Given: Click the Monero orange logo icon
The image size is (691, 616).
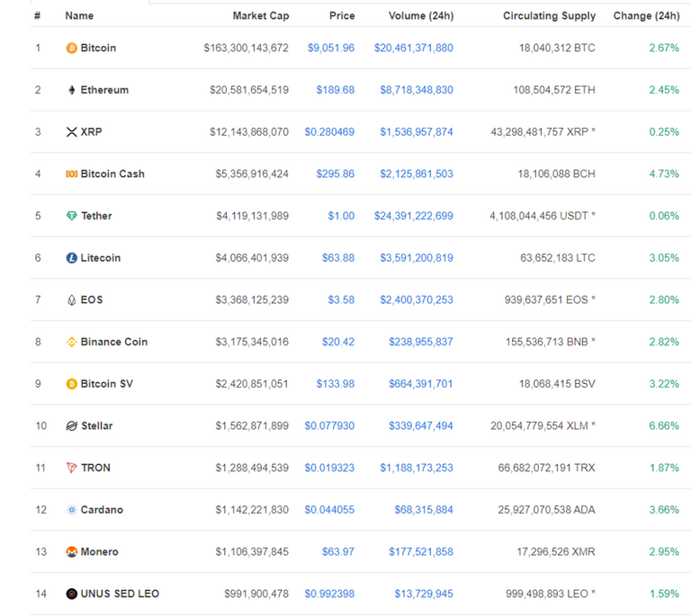Looking at the screenshot, I should (71, 552).
